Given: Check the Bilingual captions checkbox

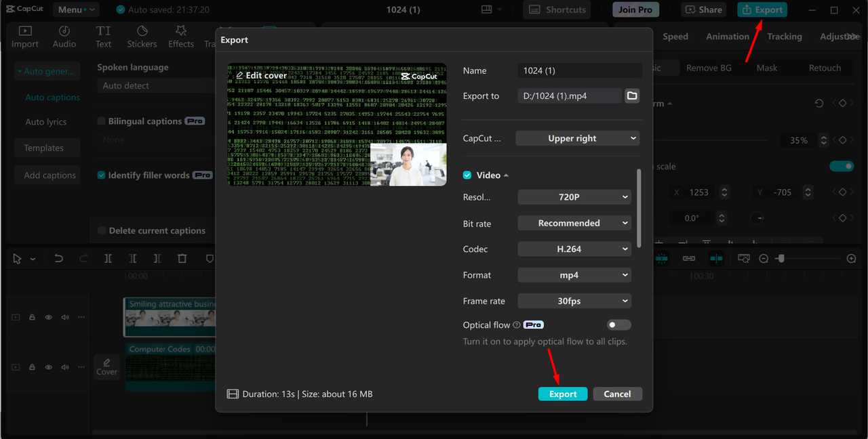Looking at the screenshot, I should [x=102, y=121].
